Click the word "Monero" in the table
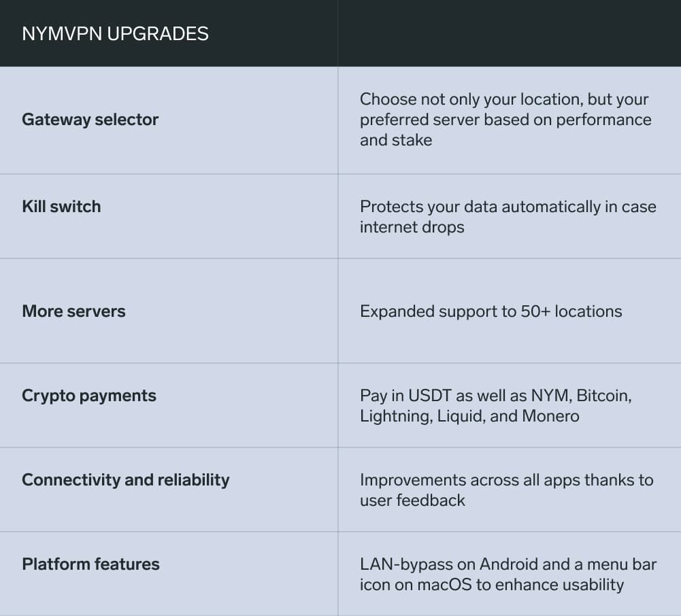Screen dimensions: 681x616 pyautogui.click(x=550, y=416)
